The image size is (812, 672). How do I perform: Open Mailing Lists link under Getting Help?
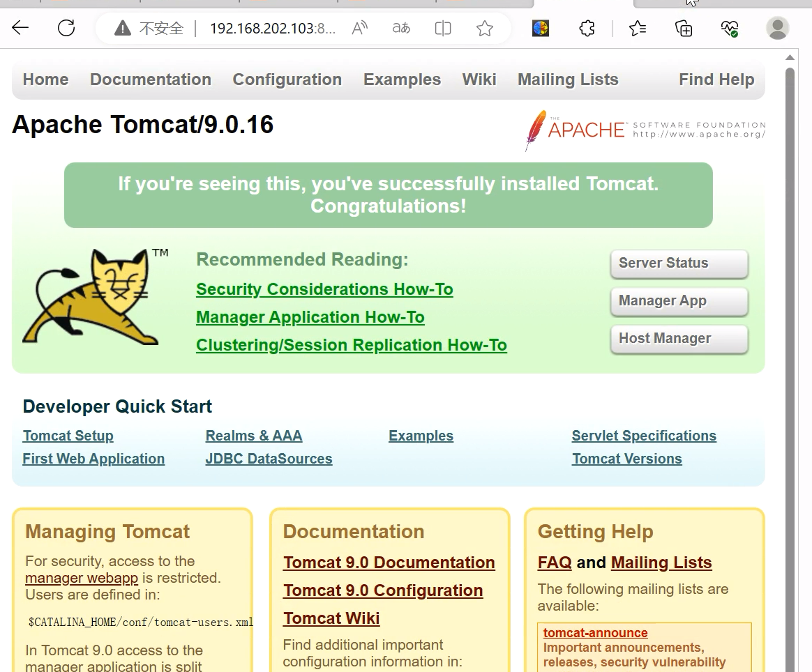coord(661,563)
